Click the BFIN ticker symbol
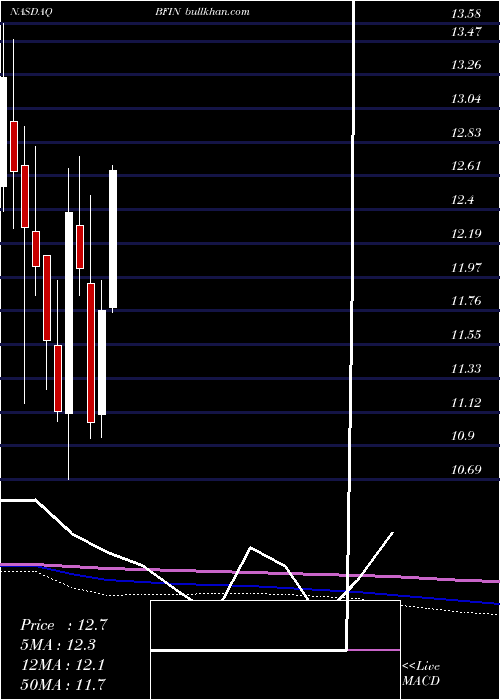Image resolution: width=500 pixels, height=700 pixels. (167, 12)
